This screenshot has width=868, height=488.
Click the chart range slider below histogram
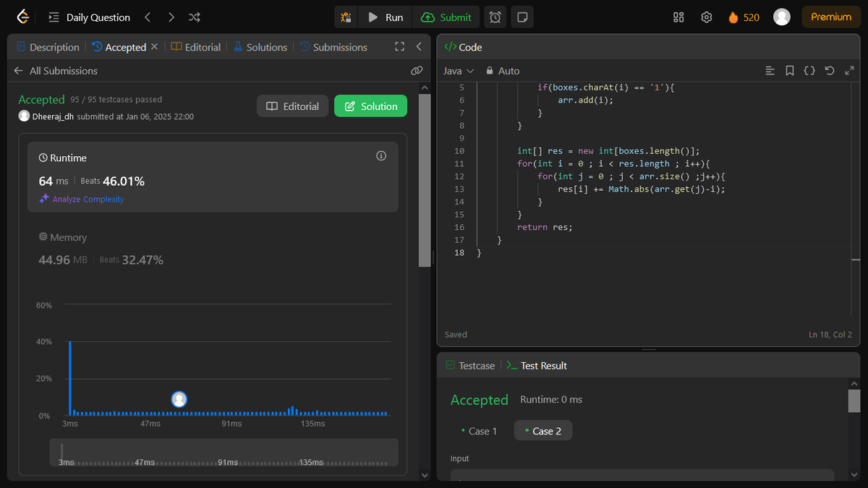pos(224,453)
